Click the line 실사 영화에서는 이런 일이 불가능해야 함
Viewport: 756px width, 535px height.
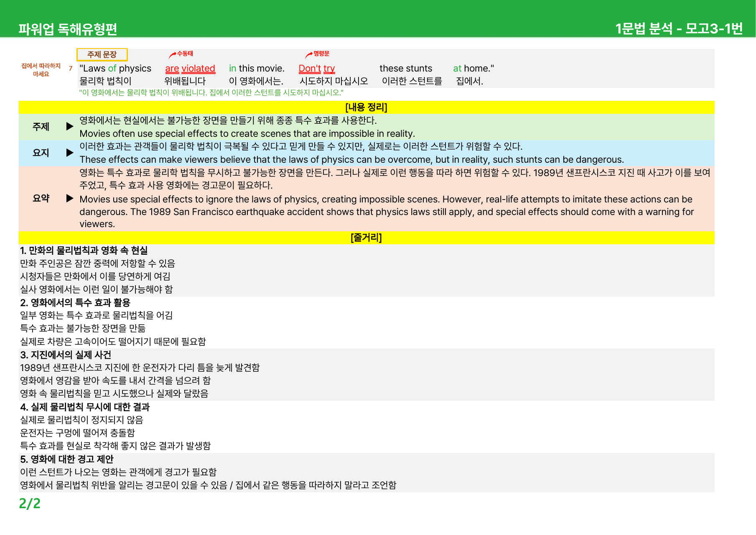click(97, 289)
